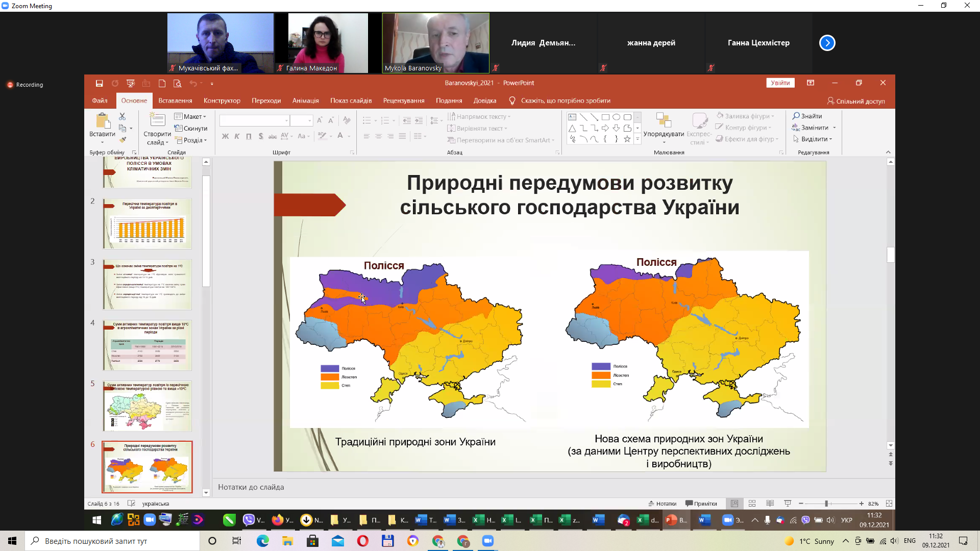Open the Макет layout dropdown
Image resolution: width=980 pixels, height=551 pixels.
[190, 117]
